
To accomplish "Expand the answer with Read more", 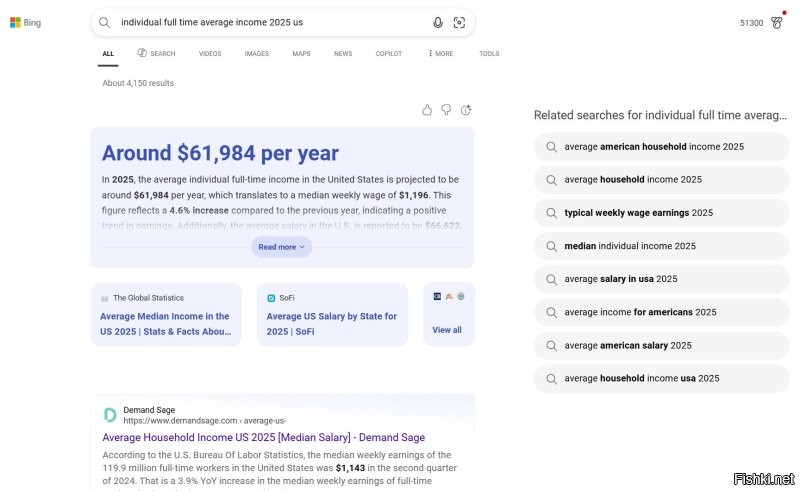I will point(281,246).
